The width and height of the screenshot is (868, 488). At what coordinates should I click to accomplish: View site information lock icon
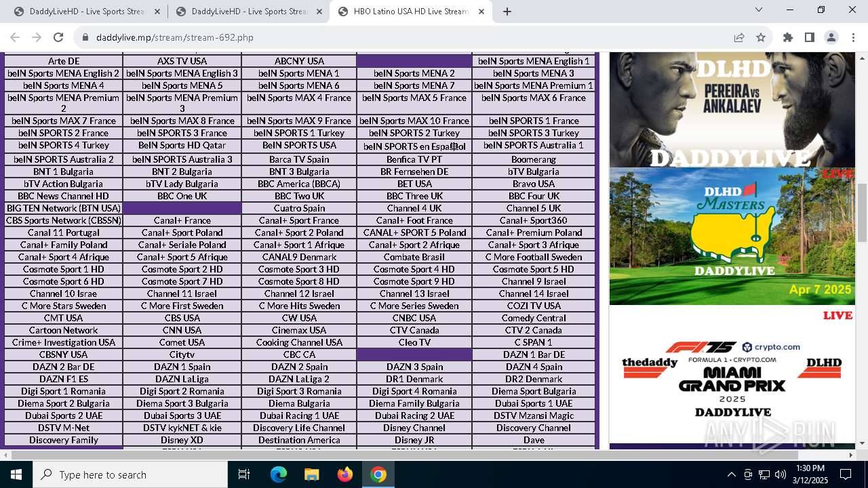tap(85, 37)
